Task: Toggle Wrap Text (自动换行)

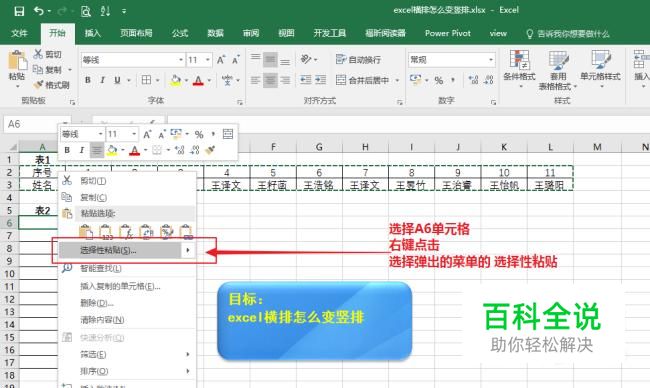Action: [x=358, y=60]
